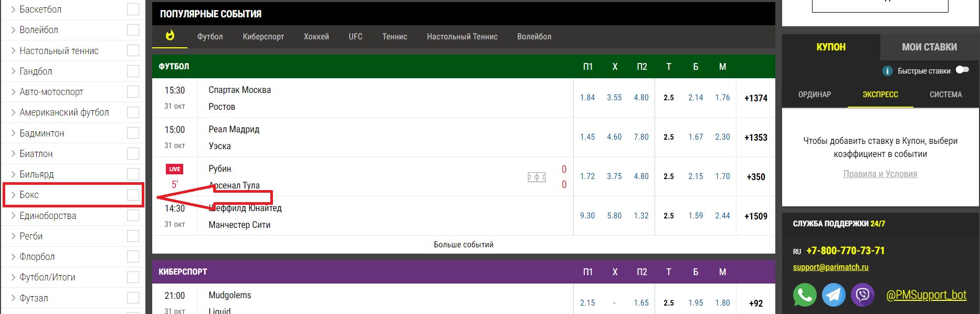The image size is (980, 314).
Task: Open the МОИ СТАВКИ tab
Action: coord(929,47)
